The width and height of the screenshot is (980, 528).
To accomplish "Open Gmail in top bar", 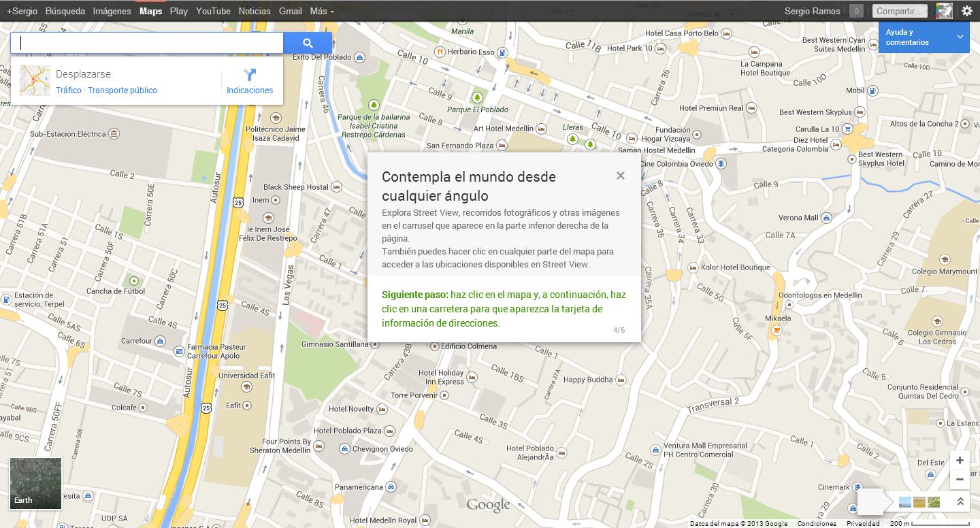I will 291,11.
